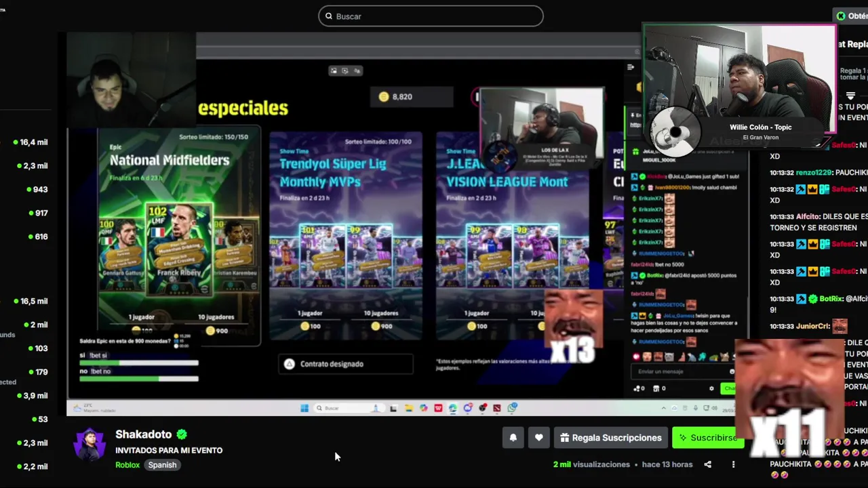The height and width of the screenshot is (488, 868).
Task: Click the gear icon in the embedded chat
Action: point(711,388)
